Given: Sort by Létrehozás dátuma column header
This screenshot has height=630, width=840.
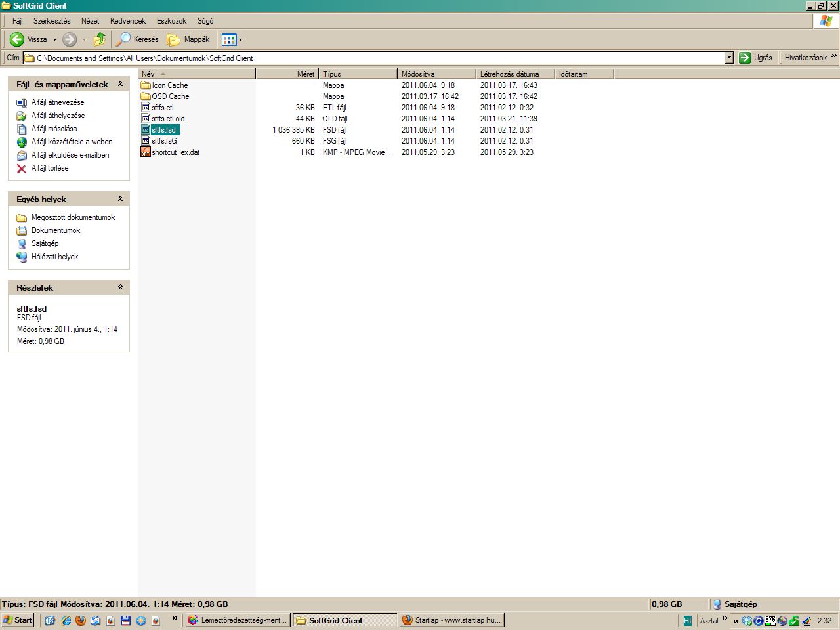Looking at the screenshot, I should point(516,73).
